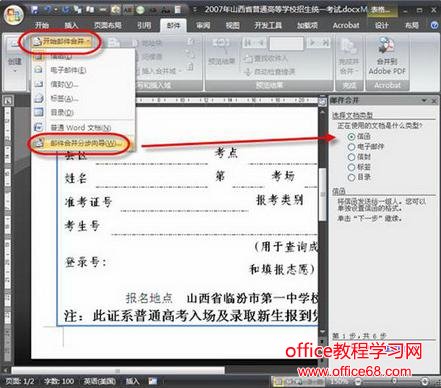The width and height of the screenshot is (441, 388).
Task: Close the 邮件合并 task pane
Action: (434, 100)
